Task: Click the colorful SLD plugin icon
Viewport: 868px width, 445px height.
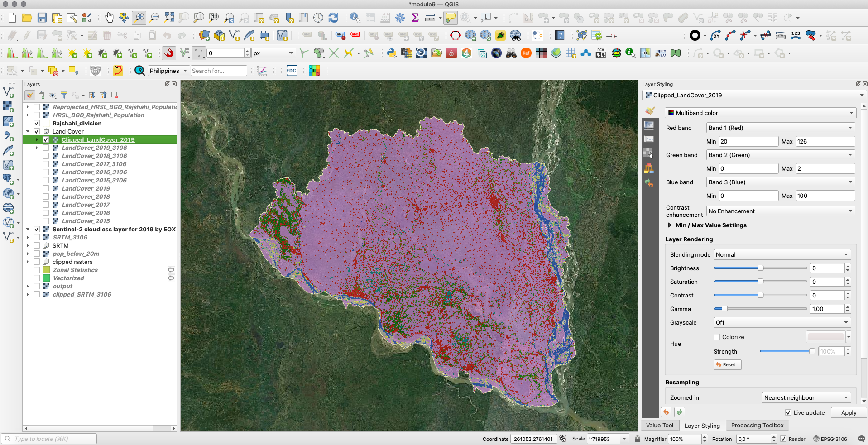Action: [314, 71]
